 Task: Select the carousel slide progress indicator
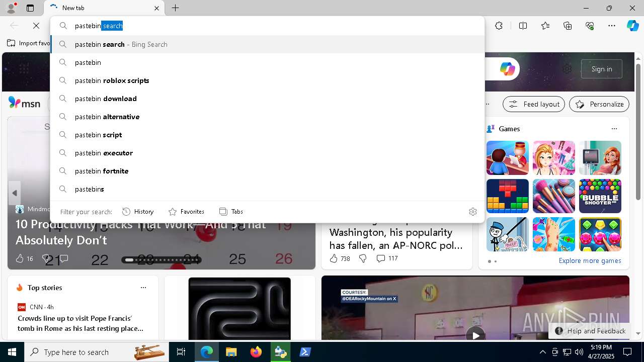[161, 260]
